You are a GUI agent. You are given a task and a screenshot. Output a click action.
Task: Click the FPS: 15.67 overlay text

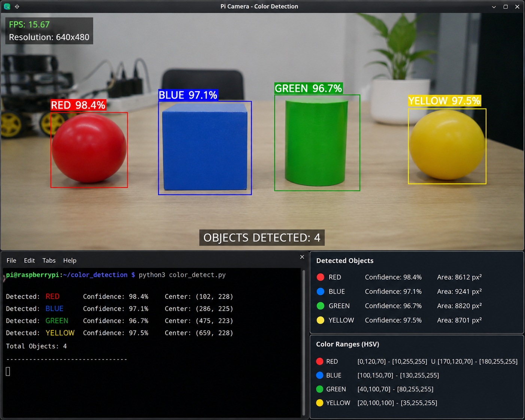pyautogui.click(x=29, y=25)
